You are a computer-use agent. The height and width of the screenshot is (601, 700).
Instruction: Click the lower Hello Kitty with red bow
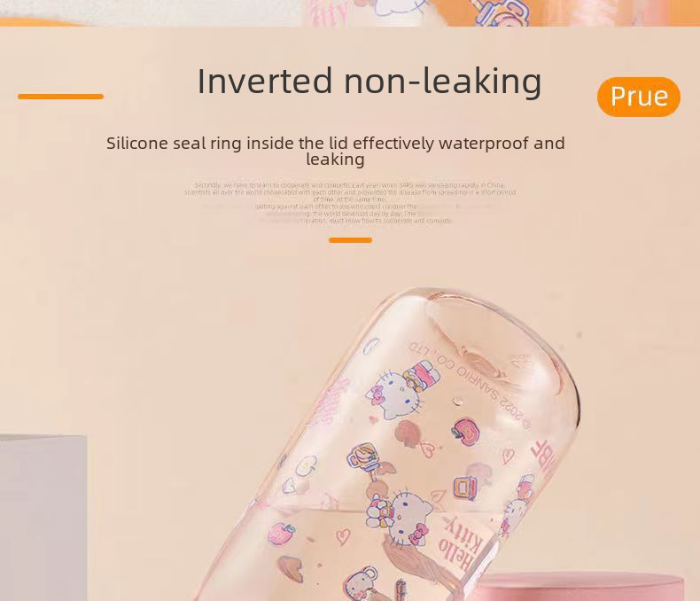[x=400, y=518]
